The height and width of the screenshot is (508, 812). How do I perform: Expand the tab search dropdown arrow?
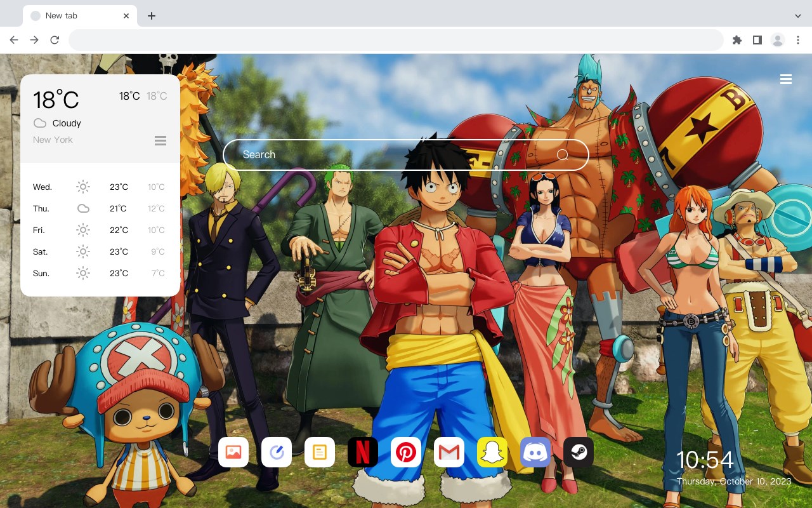(798, 16)
